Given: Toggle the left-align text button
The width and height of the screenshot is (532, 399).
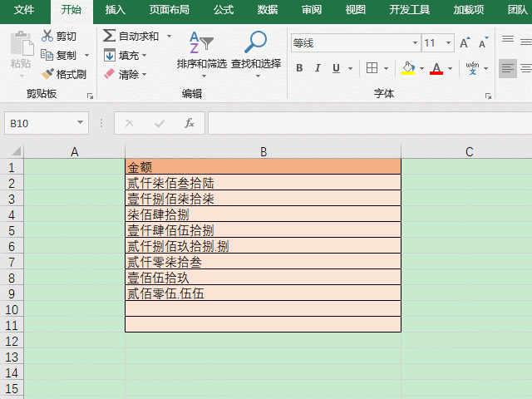Looking at the screenshot, I should pyautogui.click(x=508, y=68).
